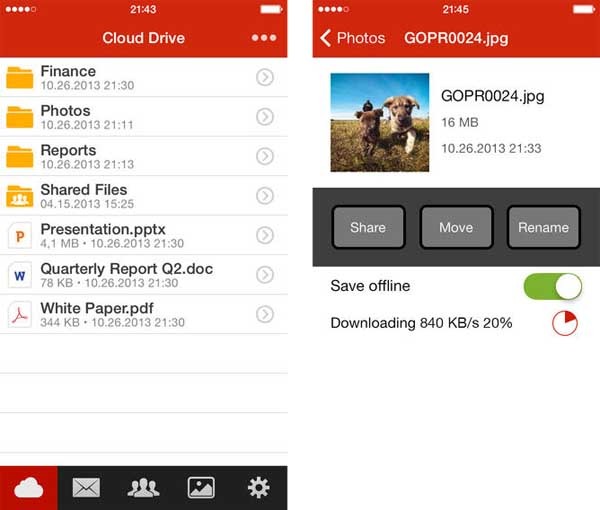This screenshot has width=600, height=510.
Task: Expand Reports folder details chevron
Action: point(265,156)
